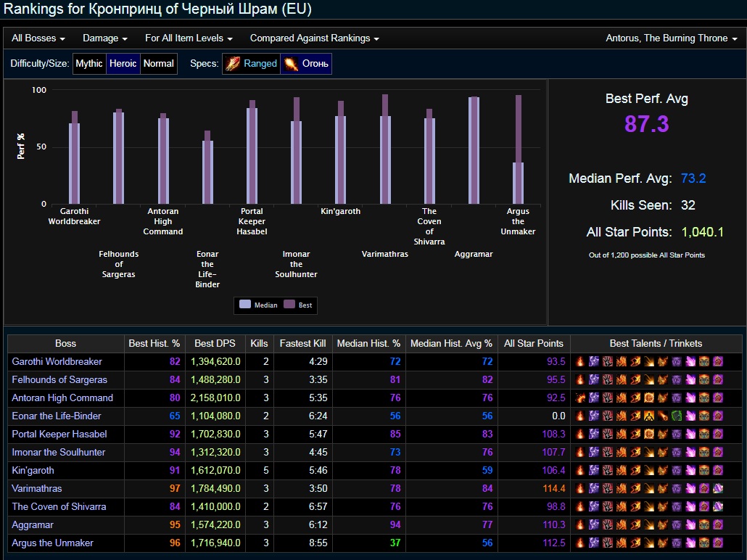747x560 pixels.
Task: Click the chart bar for Eonar the Life-Binder
Action: [207, 168]
